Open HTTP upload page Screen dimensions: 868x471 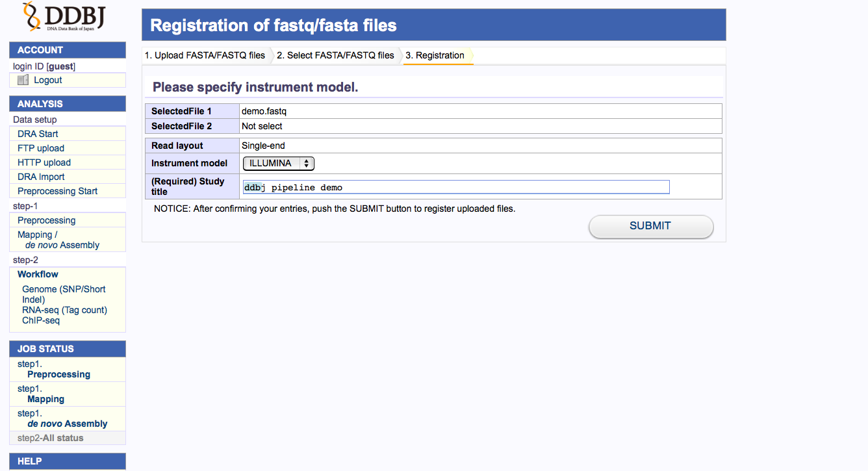click(x=44, y=162)
